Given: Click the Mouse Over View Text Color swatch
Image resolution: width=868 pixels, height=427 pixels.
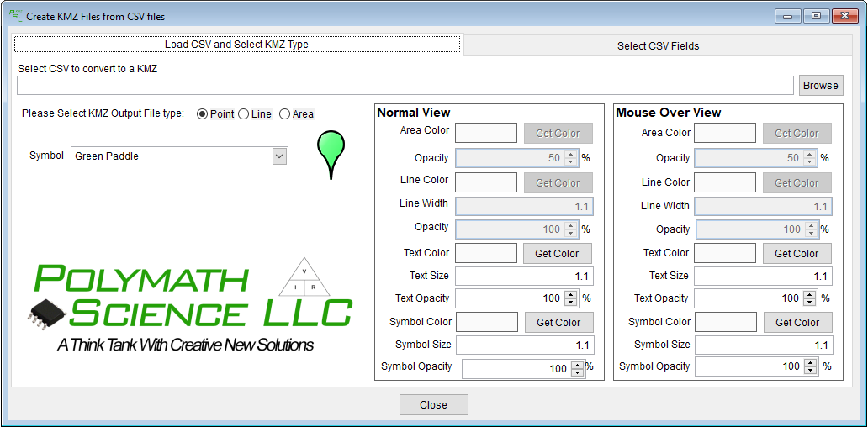Looking at the screenshot, I should pos(725,253).
